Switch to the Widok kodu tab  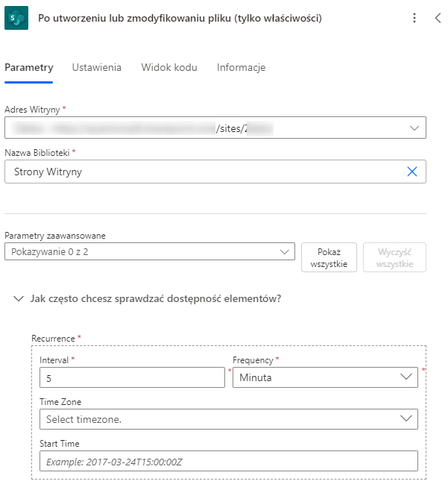[169, 67]
